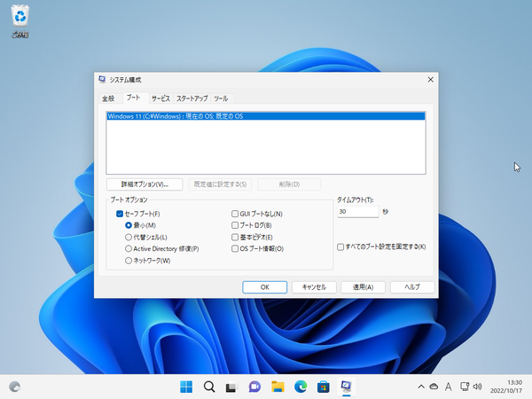Open clock and date 13:30 panel
Screen dimensions: 532x399
506,387
